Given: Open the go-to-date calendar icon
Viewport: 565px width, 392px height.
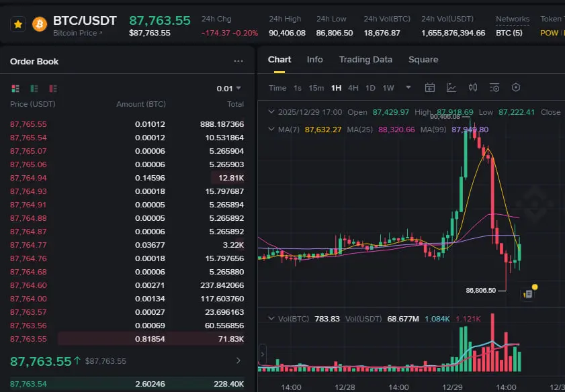Looking at the screenshot, I should point(430,87).
